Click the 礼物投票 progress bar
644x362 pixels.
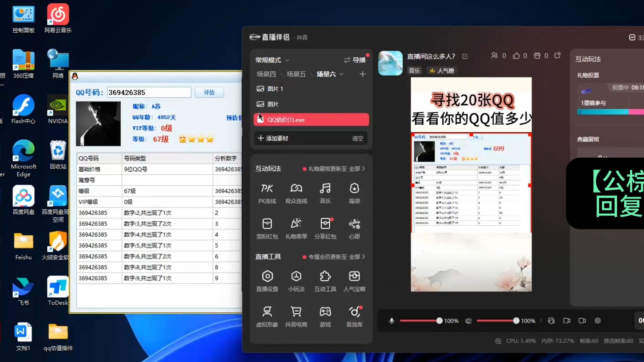(x=610, y=112)
